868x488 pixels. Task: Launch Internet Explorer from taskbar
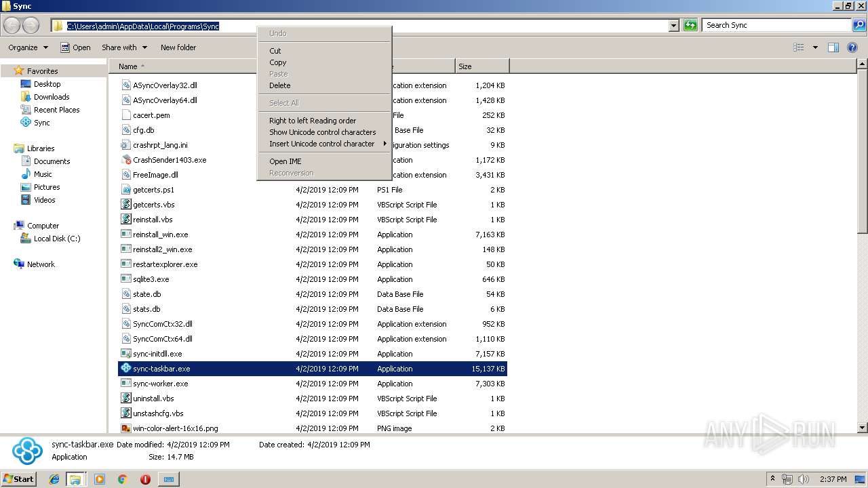coord(54,479)
